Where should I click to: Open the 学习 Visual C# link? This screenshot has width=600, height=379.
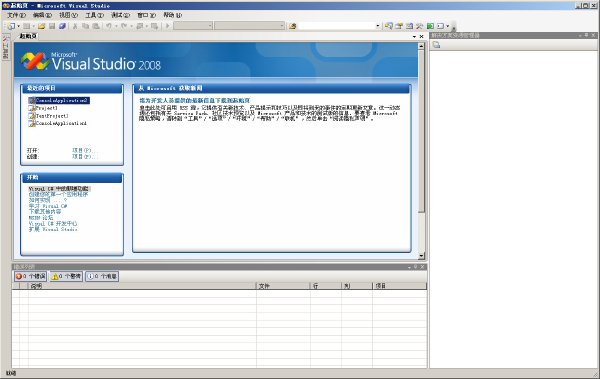48,206
